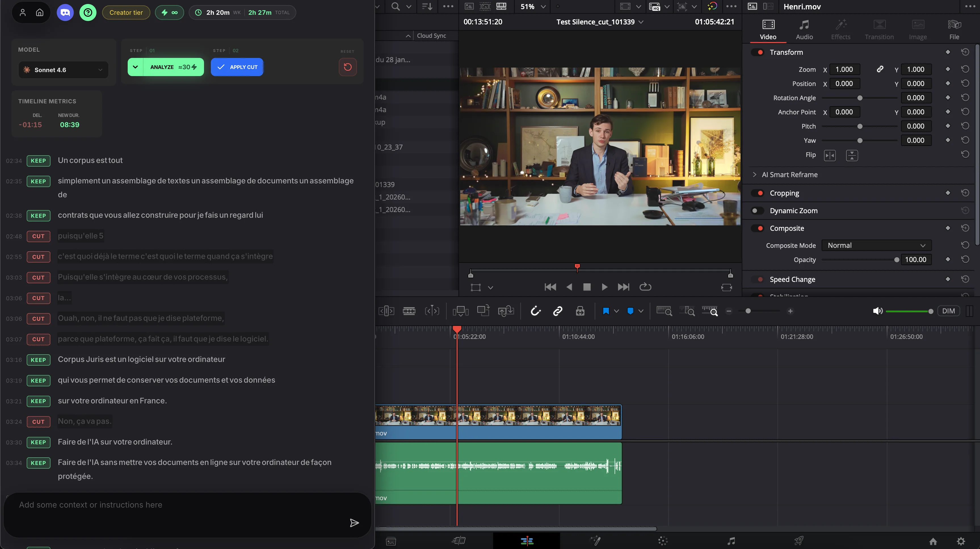Click the sort order icon in media pool
980x549 pixels.
point(427,7)
